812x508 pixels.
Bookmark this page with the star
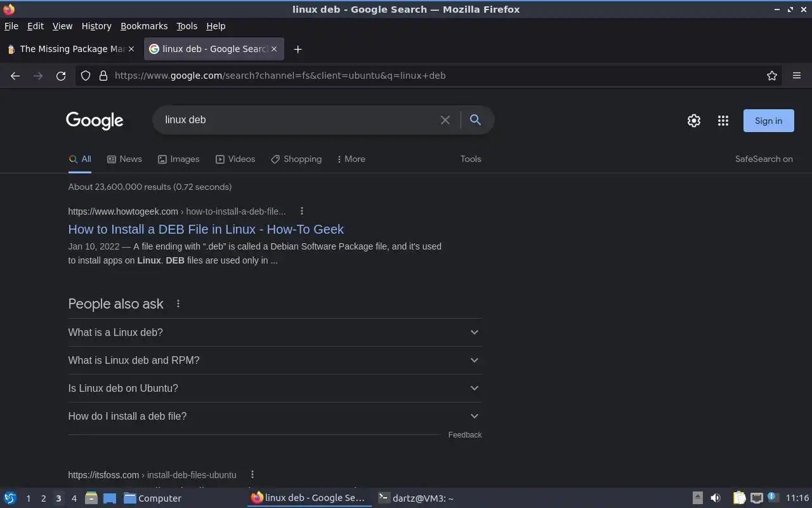click(772, 76)
